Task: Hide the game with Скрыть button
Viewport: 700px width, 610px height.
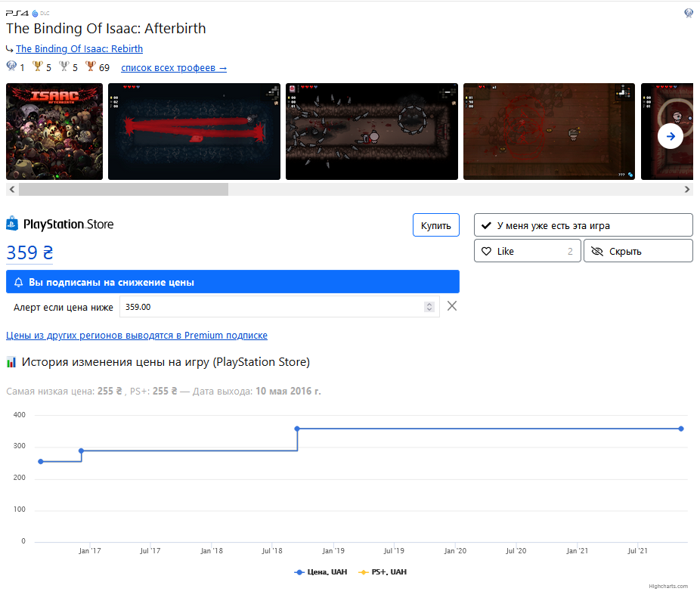Action: tap(638, 251)
